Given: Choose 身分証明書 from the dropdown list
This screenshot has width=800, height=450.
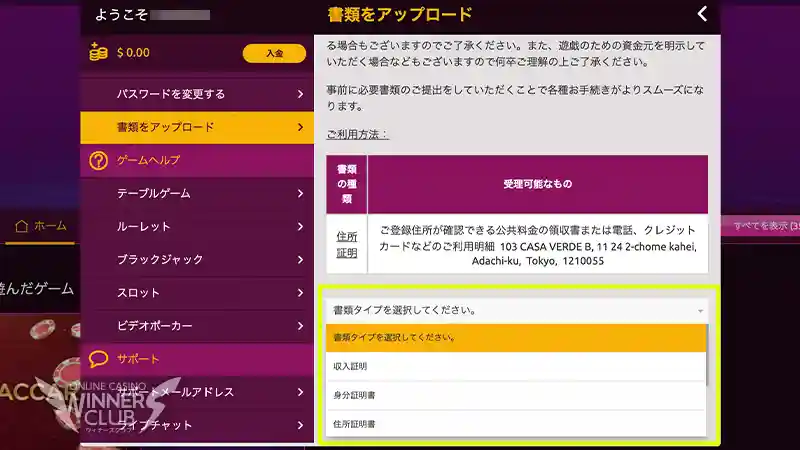Looking at the screenshot, I should click(x=516, y=395).
